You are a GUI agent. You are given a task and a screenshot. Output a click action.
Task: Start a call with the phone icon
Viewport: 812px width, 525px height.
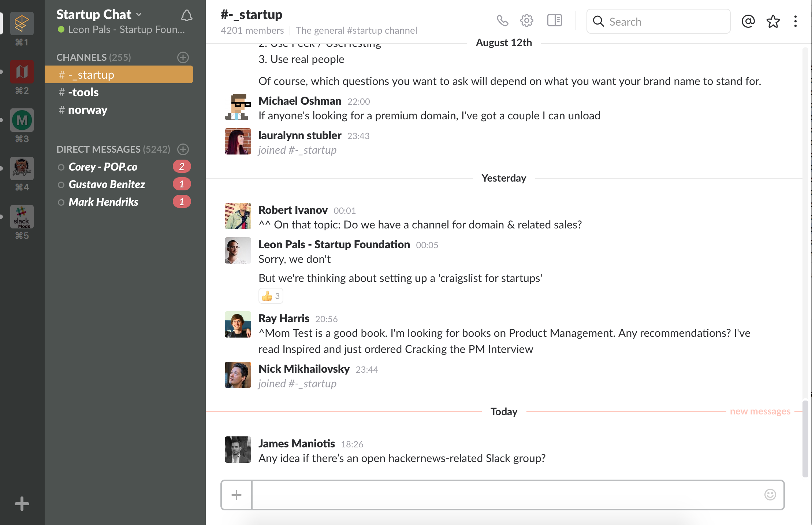point(502,21)
